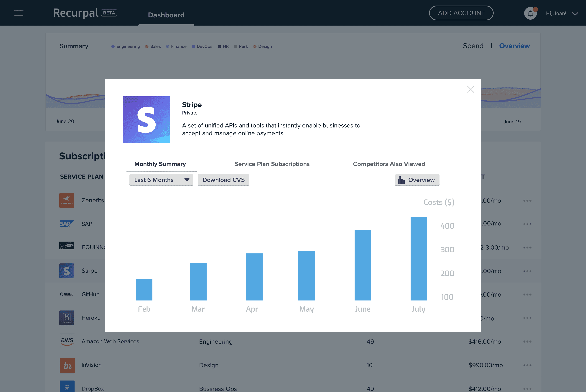Toggle Perk legend item

(x=241, y=46)
